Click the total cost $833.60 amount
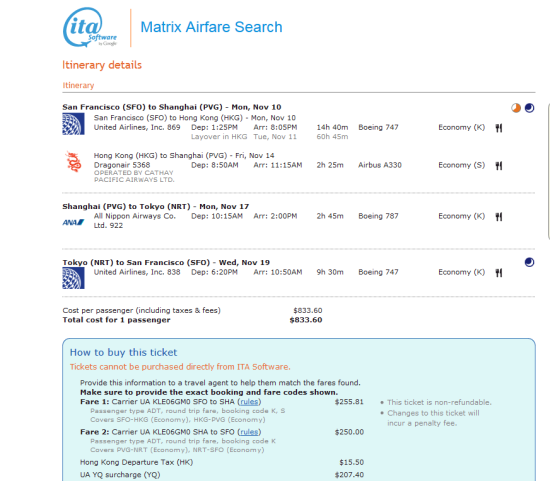This screenshot has width=550, height=481. 306,320
